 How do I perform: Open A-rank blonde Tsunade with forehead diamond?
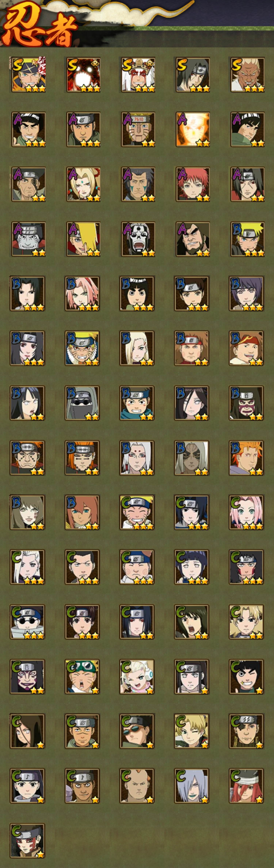pyautogui.click(x=83, y=184)
